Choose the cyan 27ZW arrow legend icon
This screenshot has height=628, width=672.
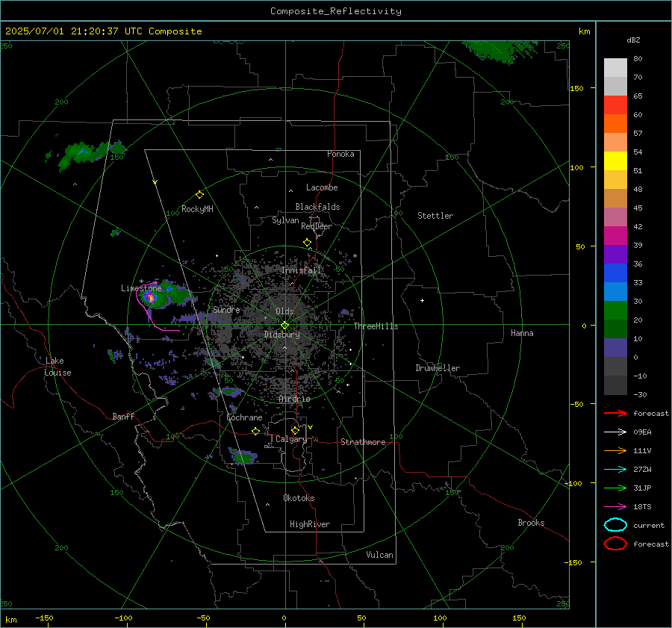point(615,470)
